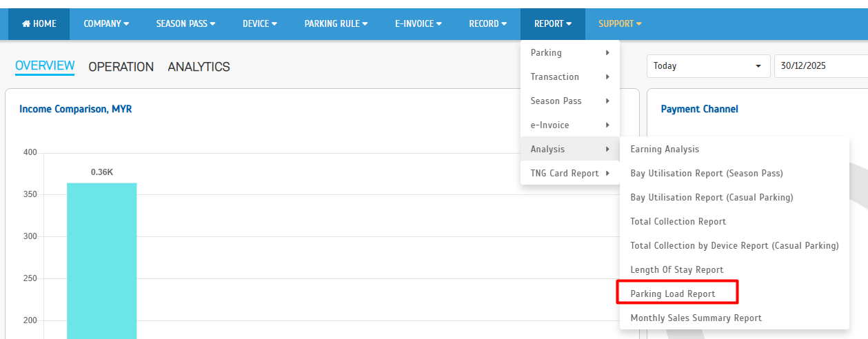The image size is (868, 339).
Task: Open Bay Utilisation Report (Season Pass)
Action: click(707, 174)
